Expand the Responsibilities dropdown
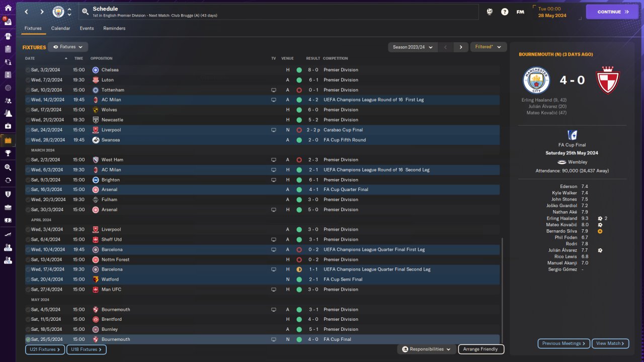Viewport: 644px width, 362px height. (427, 349)
